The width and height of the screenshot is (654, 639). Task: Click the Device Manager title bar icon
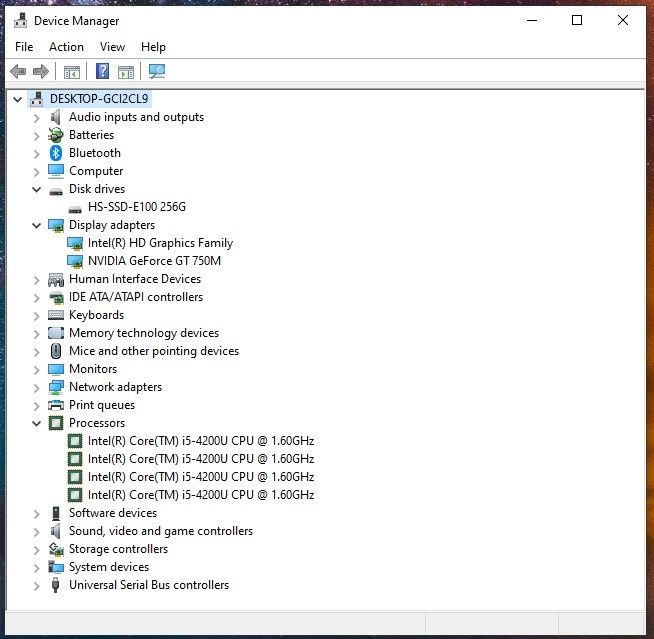click(x=20, y=20)
